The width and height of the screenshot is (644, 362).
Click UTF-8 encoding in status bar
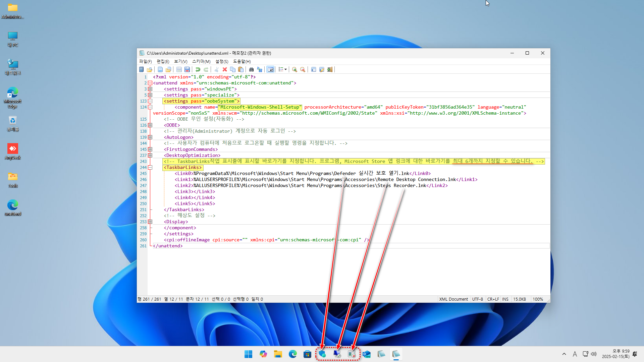477,299
